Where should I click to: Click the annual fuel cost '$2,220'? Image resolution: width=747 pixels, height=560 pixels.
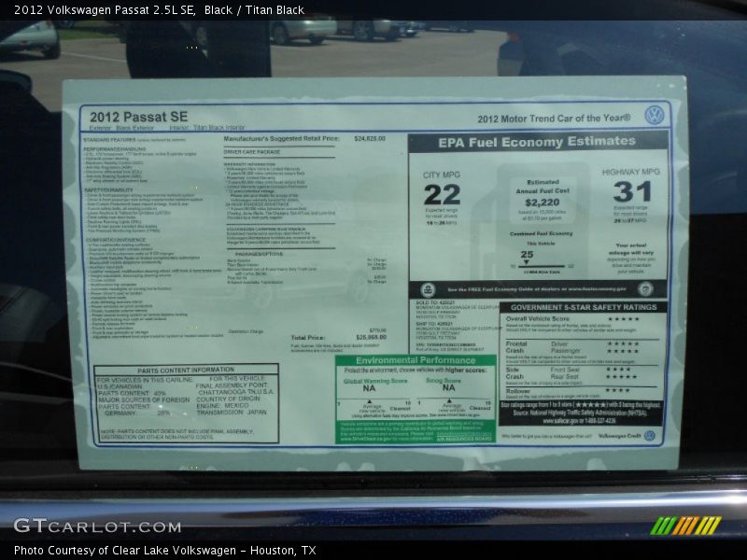(543, 202)
